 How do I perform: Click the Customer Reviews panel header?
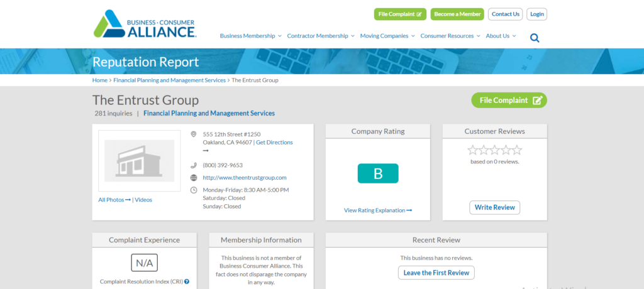coord(494,131)
